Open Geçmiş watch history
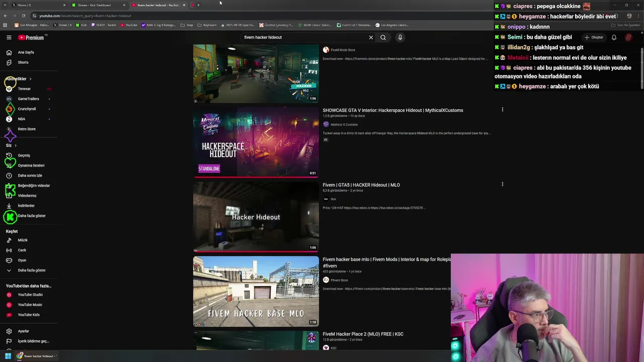Screen dimensions: 644x362 pos(29,155)
